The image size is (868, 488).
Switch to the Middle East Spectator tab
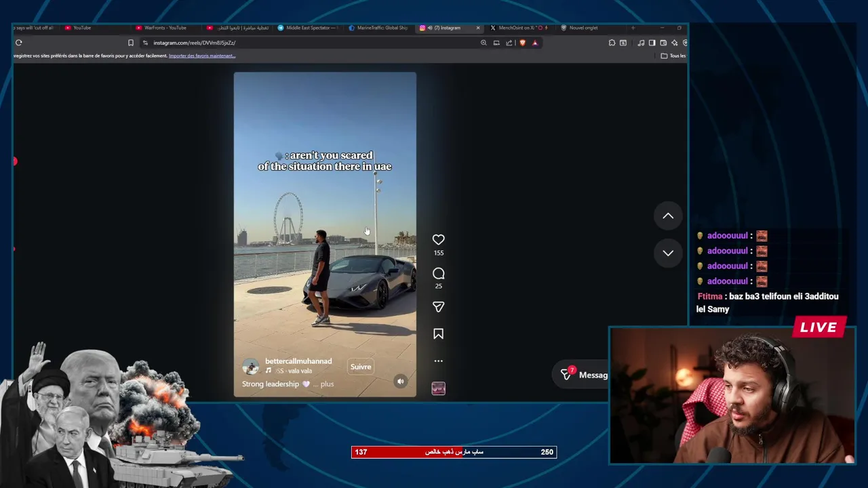point(308,28)
